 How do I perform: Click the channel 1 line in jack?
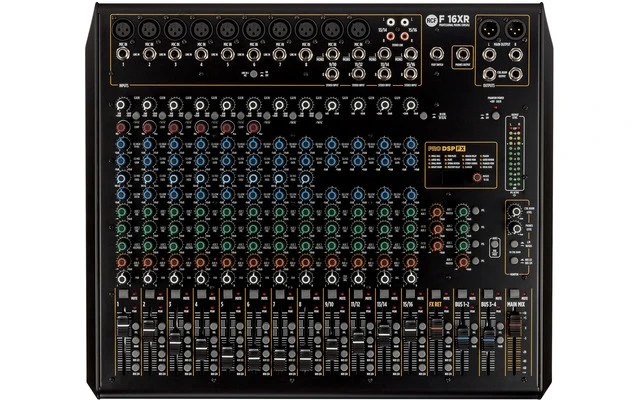pyautogui.click(x=123, y=54)
